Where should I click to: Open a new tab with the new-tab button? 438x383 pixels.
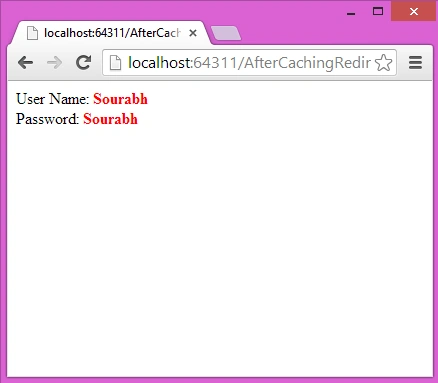[226, 34]
